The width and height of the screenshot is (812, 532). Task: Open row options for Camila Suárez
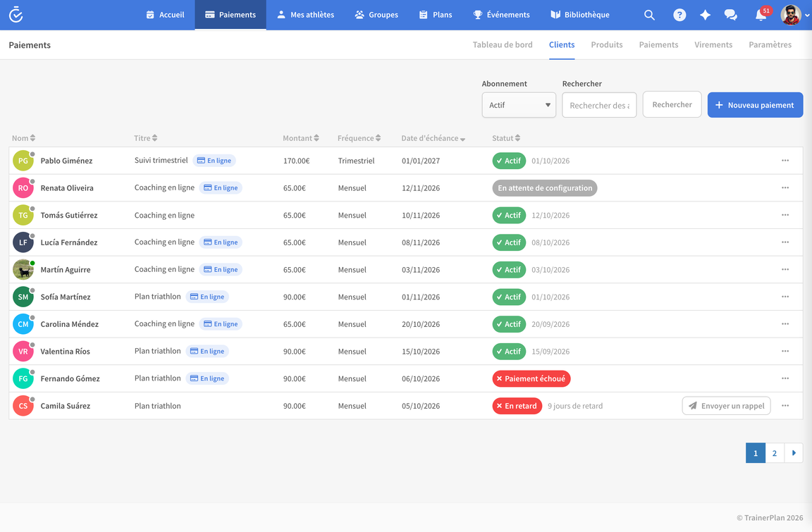pyautogui.click(x=785, y=406)
